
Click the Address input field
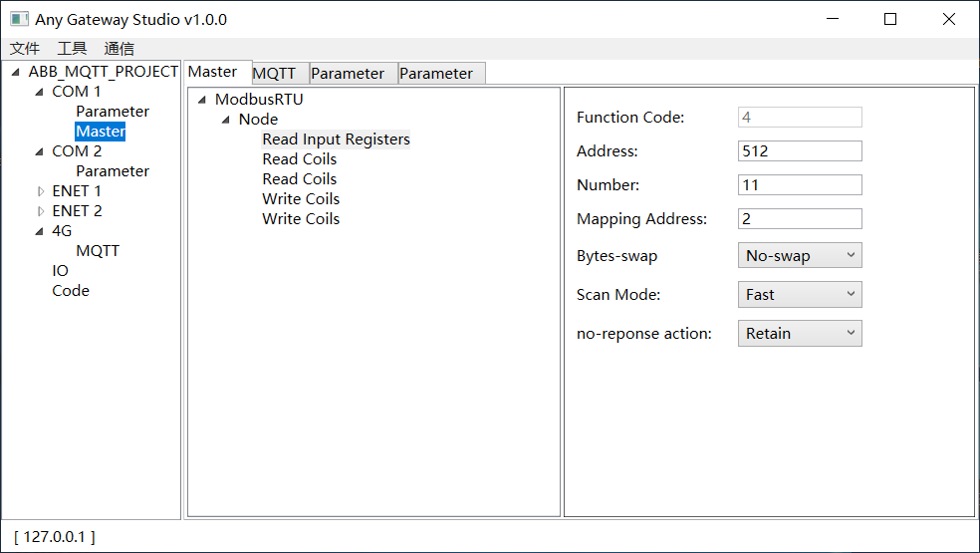click(800, 151)
